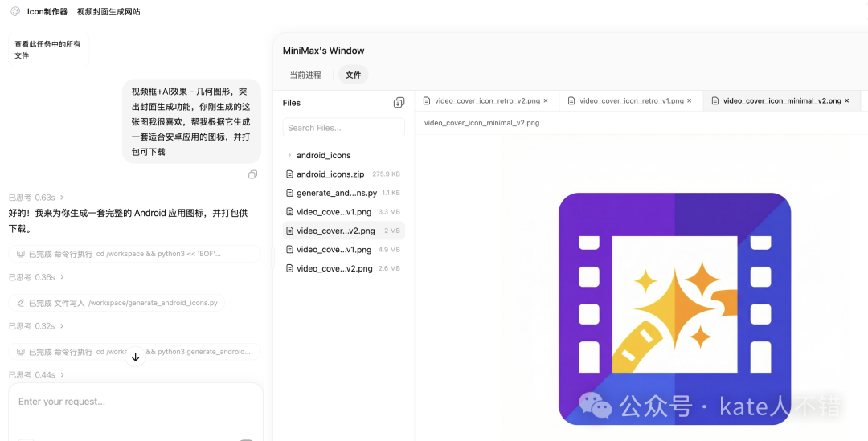Open the generate_and...ns.py file
Image resolution: width=868 pixels, height=441 pixels.
point(336,193)
